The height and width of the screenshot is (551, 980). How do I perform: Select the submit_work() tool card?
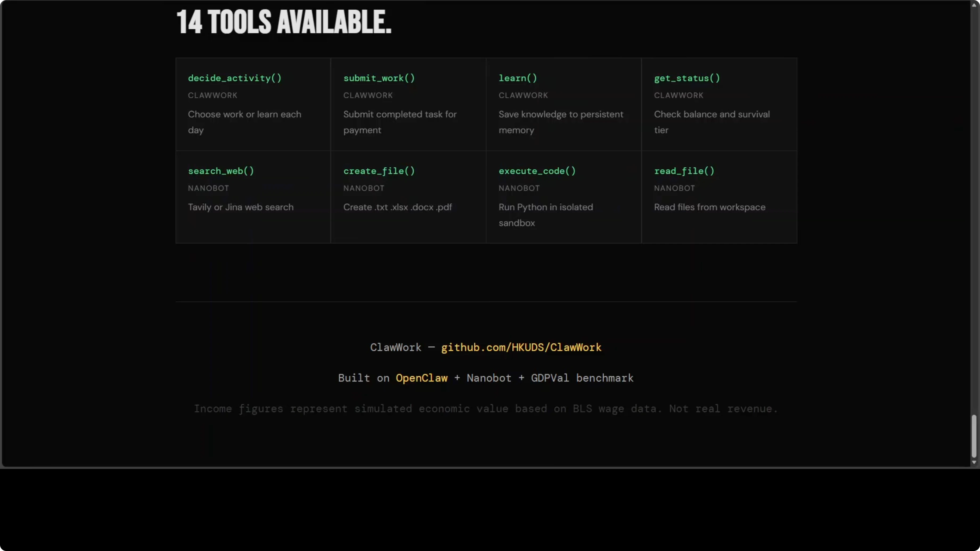tap(408, 104)
